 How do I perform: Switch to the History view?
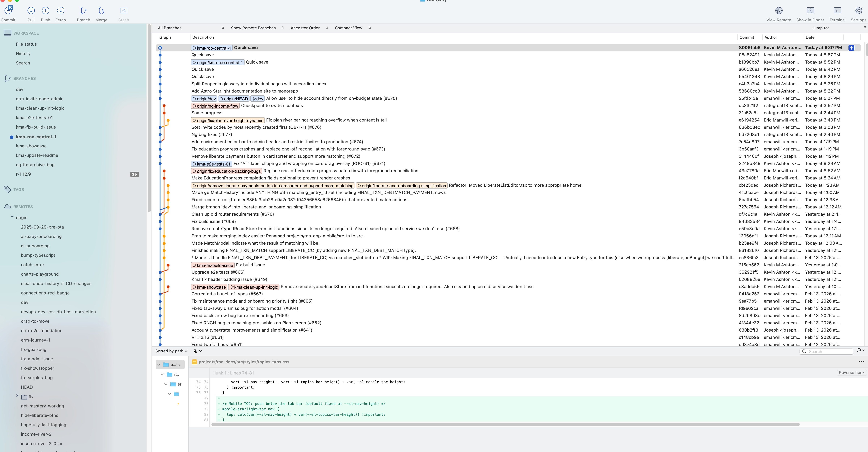click(x=23, y=53)
